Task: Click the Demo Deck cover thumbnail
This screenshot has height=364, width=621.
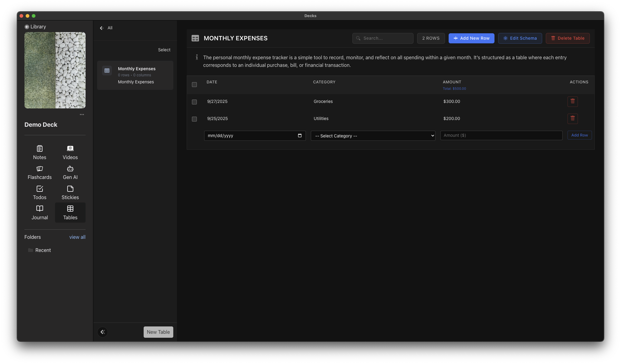Action: click(55, 71)
